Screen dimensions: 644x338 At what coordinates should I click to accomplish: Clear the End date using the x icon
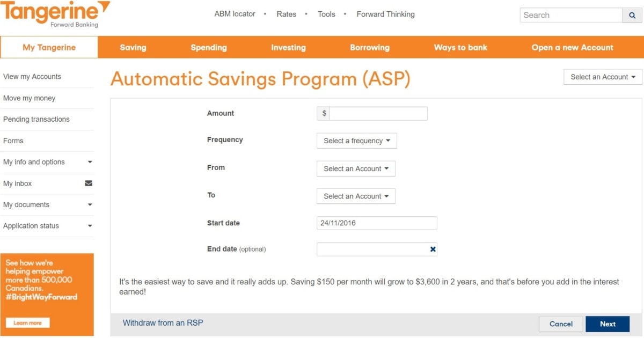tap(433, 249)
